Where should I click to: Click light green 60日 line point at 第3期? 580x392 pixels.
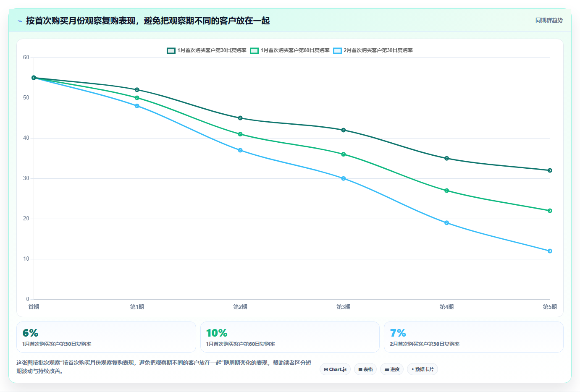coord(344,154)
